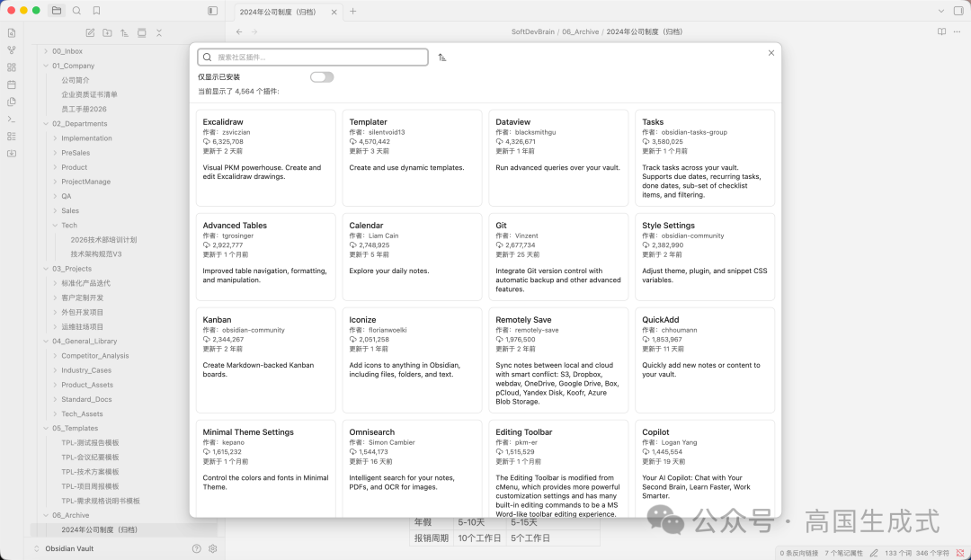
Task: Close the 2024年公司制度 tab
Action: tap(334, 12)
